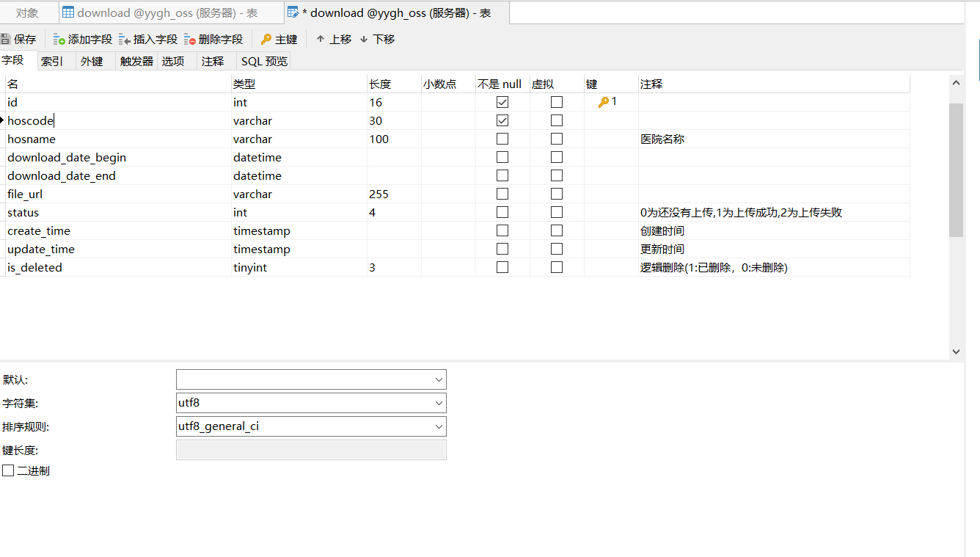The width and height of the screenshot is (980, 557).
Task: Click type cell of update_time (timestamp)
Action: (299, 249)
